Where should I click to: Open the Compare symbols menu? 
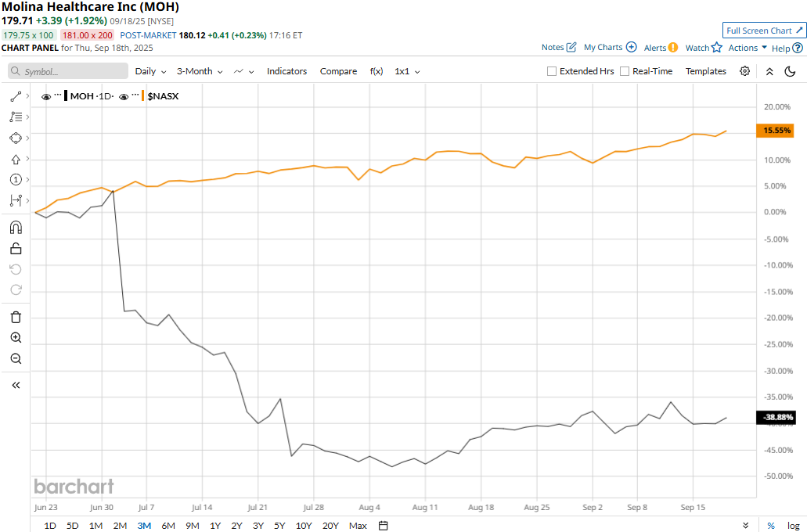[338, 71]
